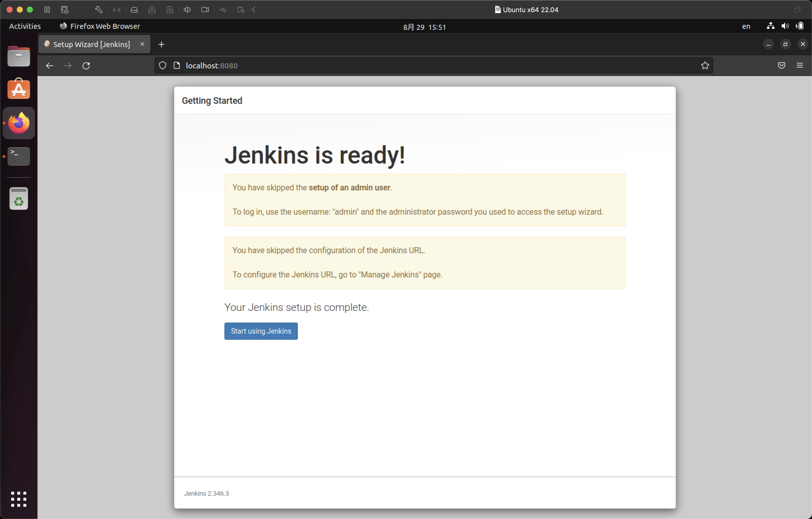
Task: Click the volume icon in top bar
Action: (x=785, y=26)
